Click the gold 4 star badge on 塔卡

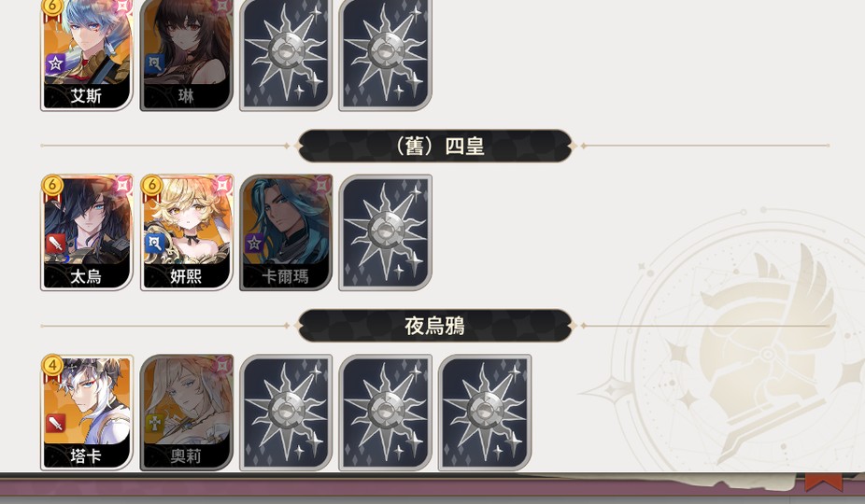click(52, 366)
